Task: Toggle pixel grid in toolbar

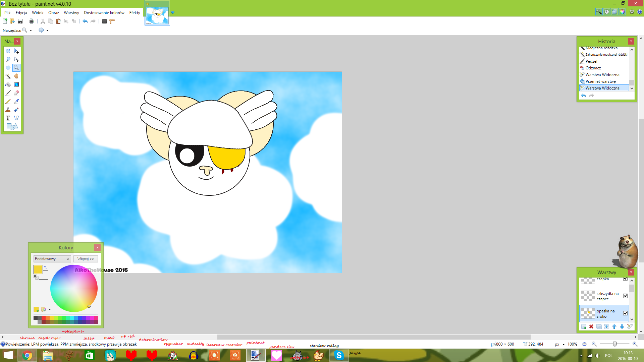Action: click(104, 21)
